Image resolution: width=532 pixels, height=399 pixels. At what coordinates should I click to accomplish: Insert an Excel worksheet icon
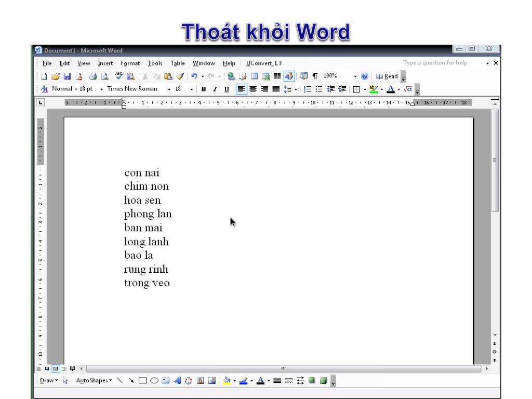(265, 76)
